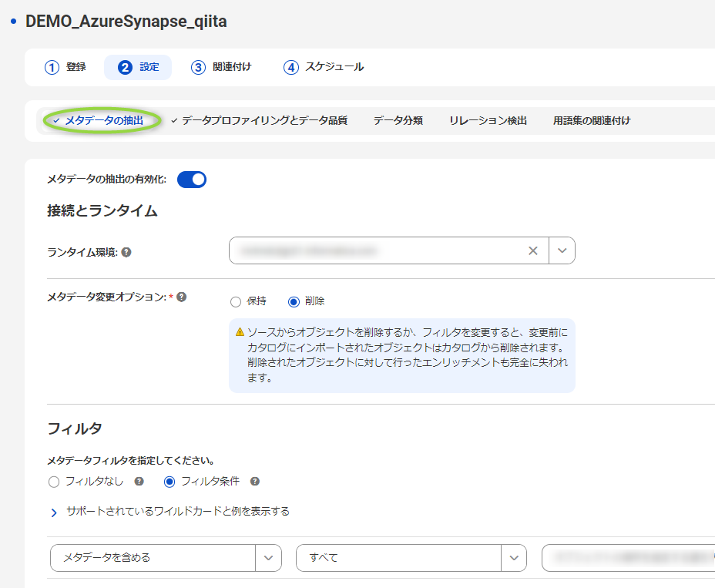Screen dimensions: 715x588
Task: Clear the runtime environment selection (X)
Action: (533, 250)
